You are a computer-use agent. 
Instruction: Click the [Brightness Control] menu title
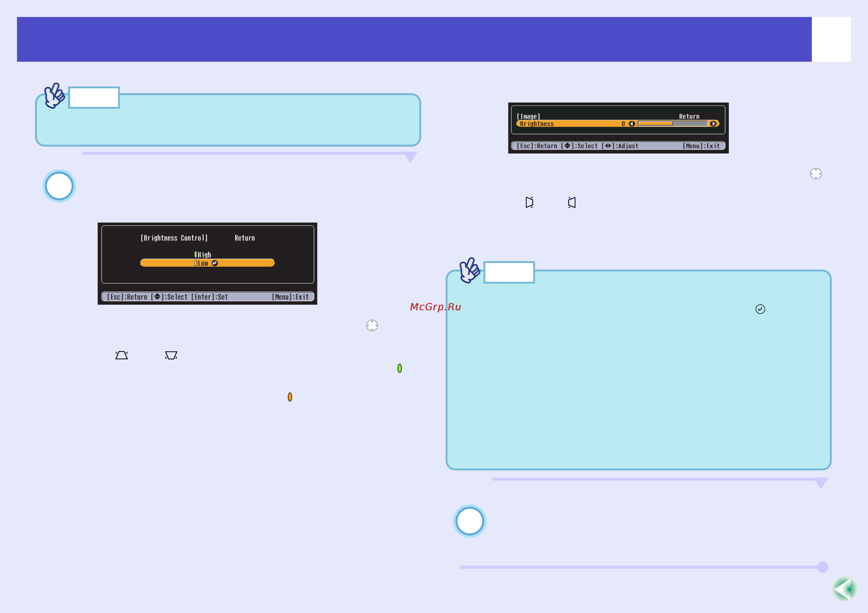(174, 238)
